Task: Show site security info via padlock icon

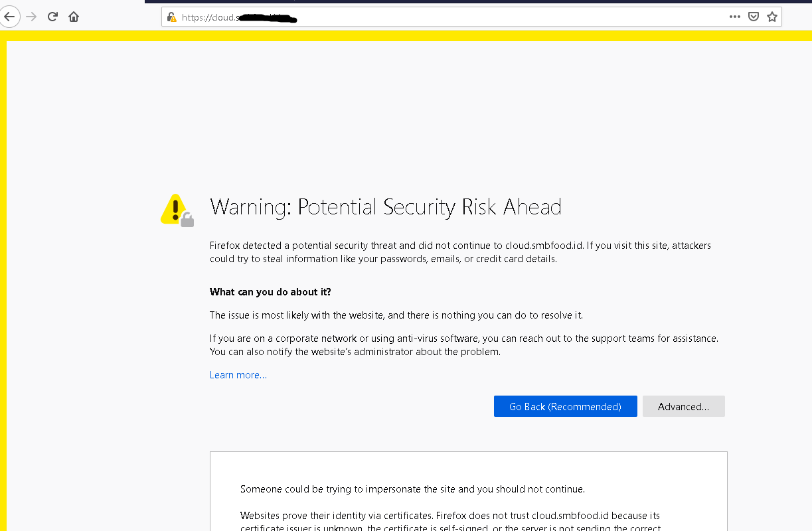Action: tap(171, 17)
